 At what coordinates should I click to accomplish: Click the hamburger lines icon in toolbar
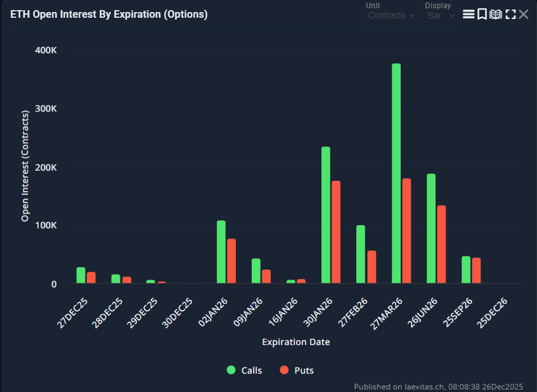(x=468, y=13)
